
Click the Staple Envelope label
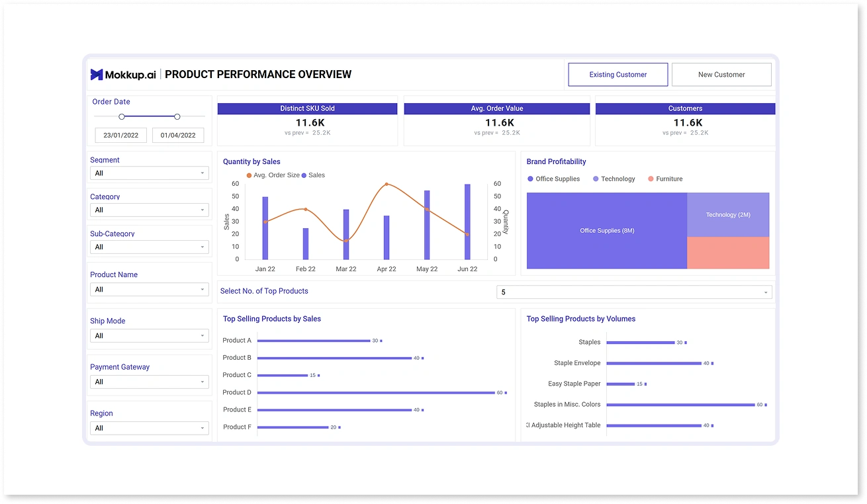[577, 363]
